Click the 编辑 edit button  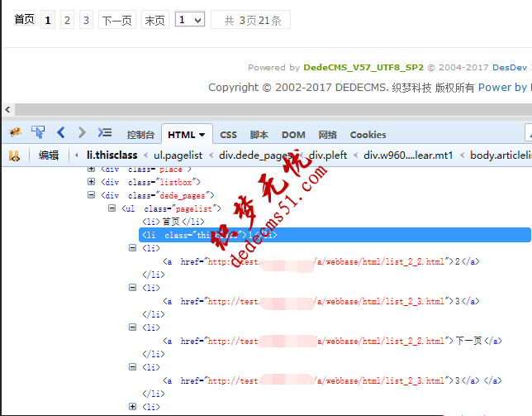(49, 155)
